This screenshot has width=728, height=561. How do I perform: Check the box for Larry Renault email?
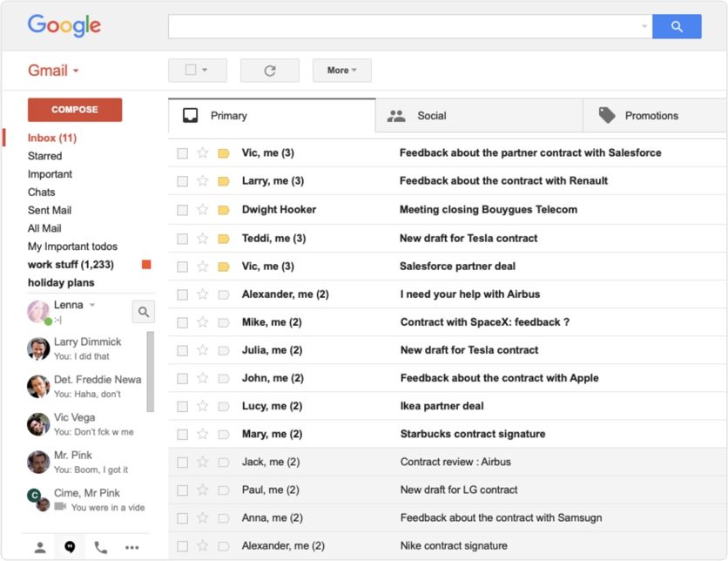point(183,181)
